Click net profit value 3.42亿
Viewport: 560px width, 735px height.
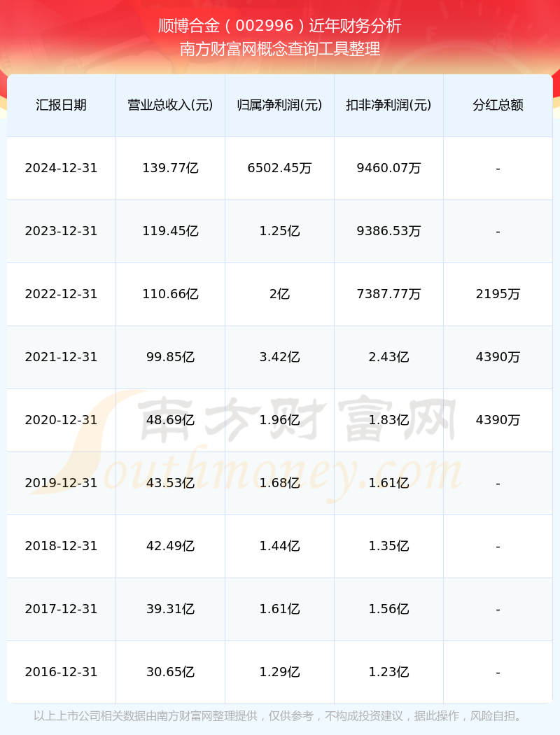tap(280, 357)
